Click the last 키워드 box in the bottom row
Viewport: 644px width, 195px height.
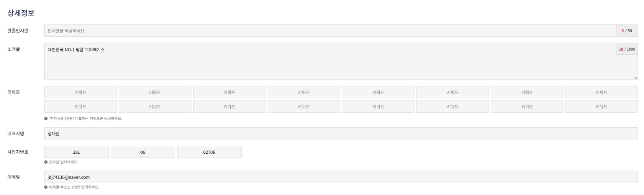602,106
